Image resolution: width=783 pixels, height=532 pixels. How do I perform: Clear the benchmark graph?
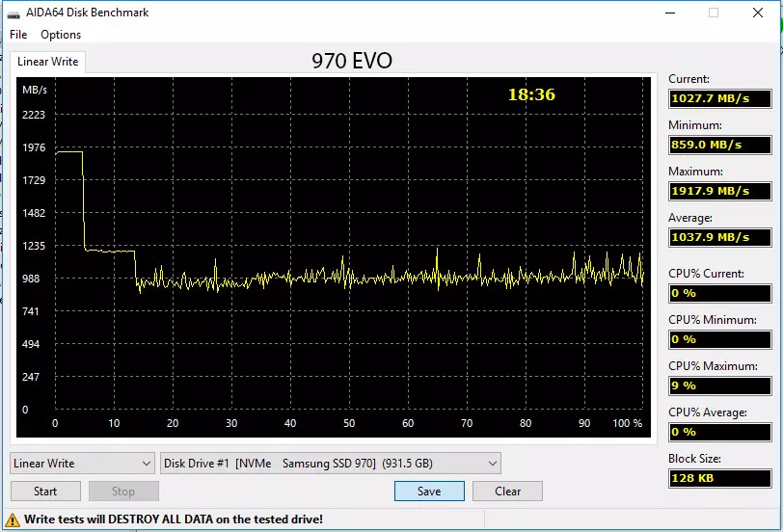pos(507,492)
